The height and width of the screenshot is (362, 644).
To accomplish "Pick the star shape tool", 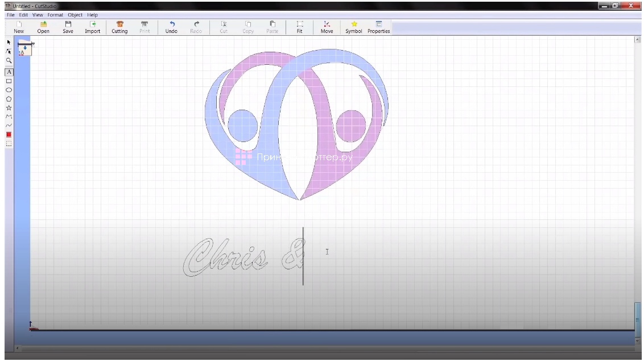I will (9, 108).
